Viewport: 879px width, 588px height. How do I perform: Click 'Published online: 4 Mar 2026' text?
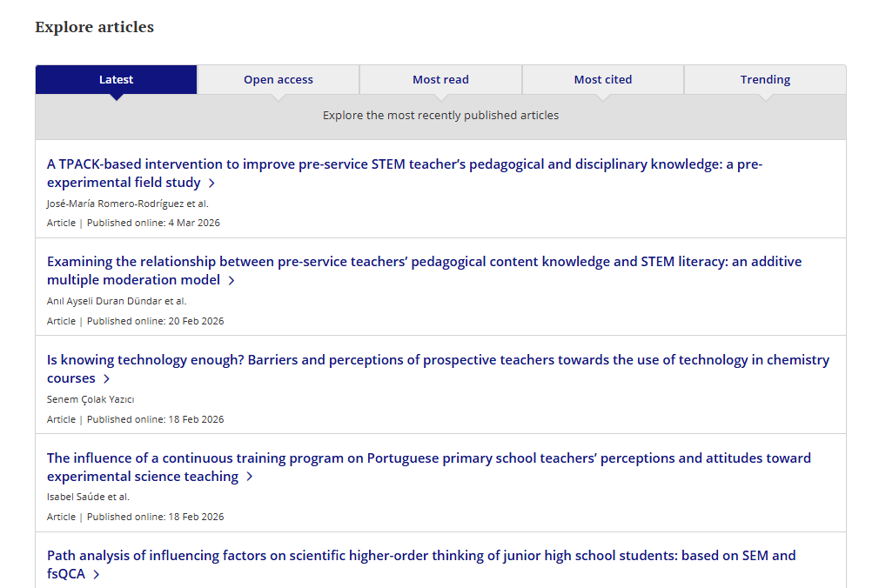[x=153, y=223]
